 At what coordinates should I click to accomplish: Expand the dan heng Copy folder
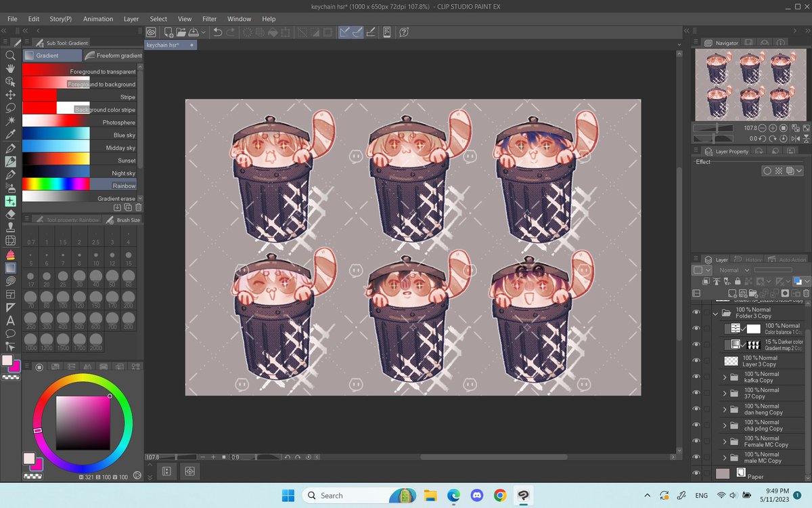tap(725, 410)
